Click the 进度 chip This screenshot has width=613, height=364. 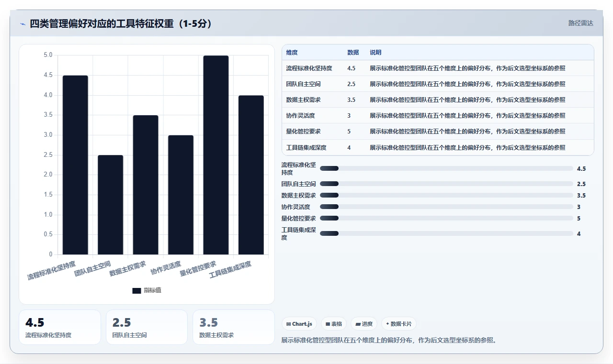364,324
